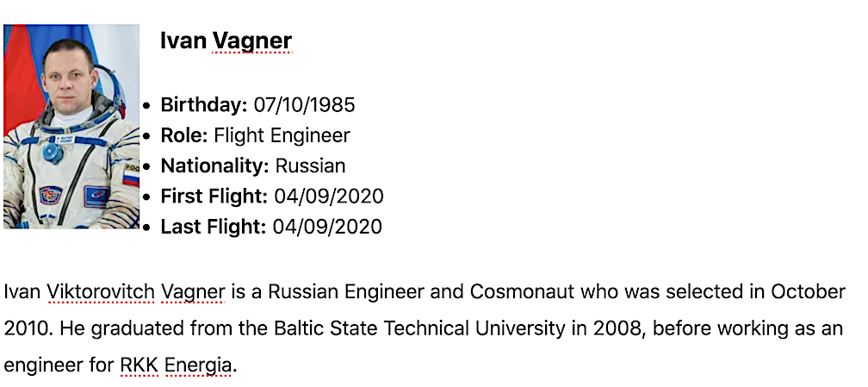Screen dimensions: 868x387
Task: Click the "Ivan Vagner" heading
Action: 226,41
